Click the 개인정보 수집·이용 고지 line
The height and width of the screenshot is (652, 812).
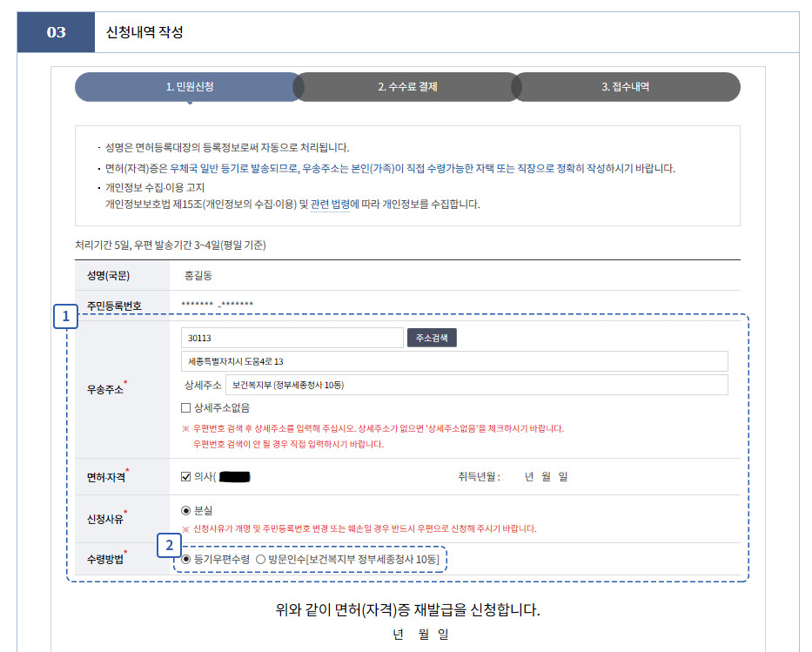tap(155, 187)
